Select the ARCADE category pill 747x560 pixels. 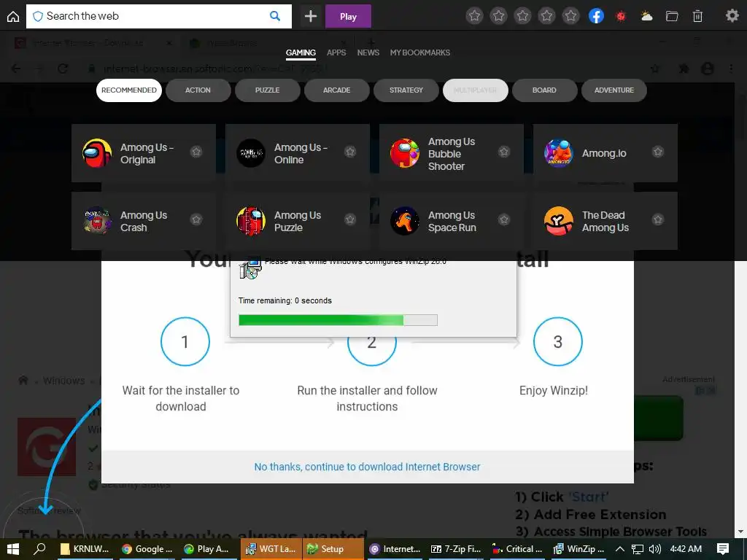tap(337, 90)
